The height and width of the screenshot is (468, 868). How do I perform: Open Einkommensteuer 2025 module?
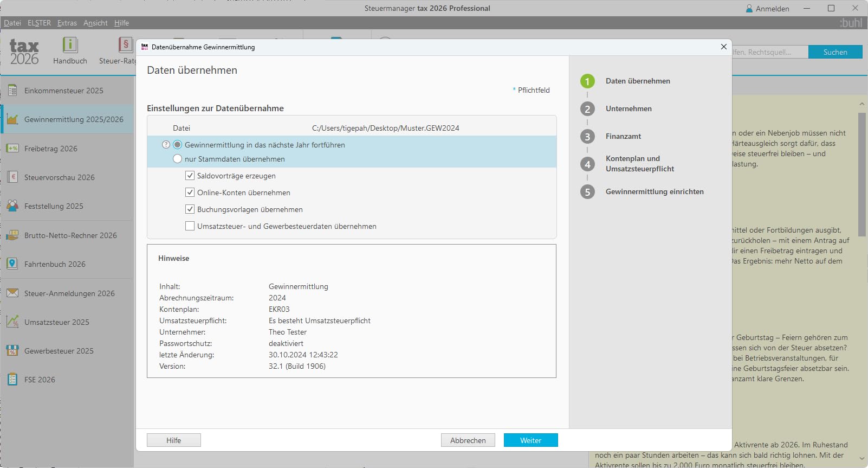pos(67,91)
